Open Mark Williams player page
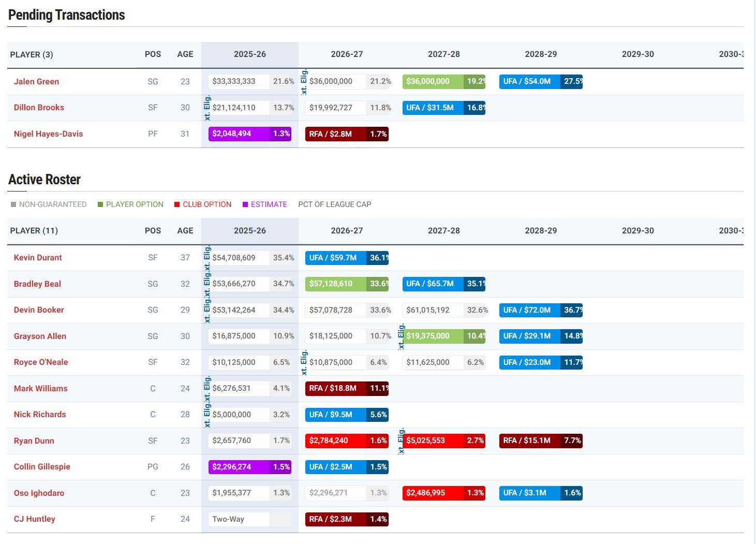 (x=40, y=389)
